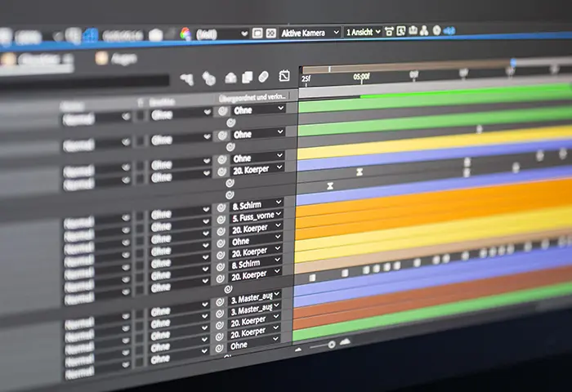This screenshot has height=392, width=572.
Task: Open the 5. Fuss_vorne parent dropdown
Action: [x=257, y=217]
